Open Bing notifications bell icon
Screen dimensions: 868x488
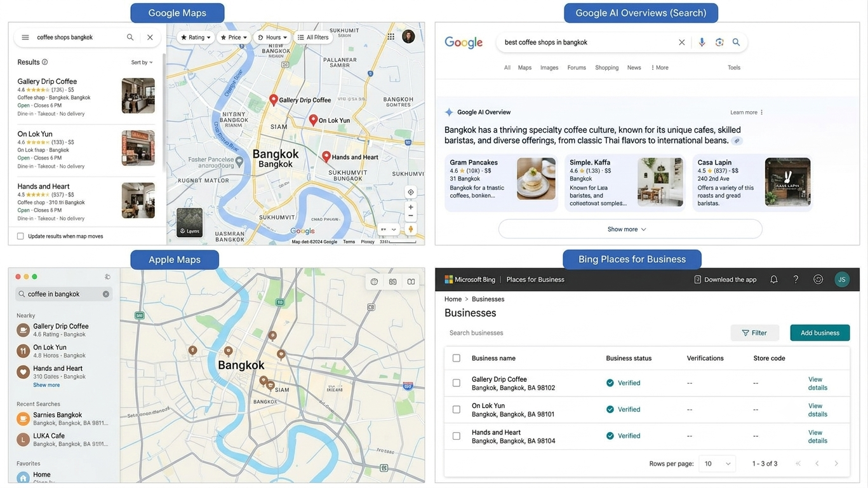[774, 280]
